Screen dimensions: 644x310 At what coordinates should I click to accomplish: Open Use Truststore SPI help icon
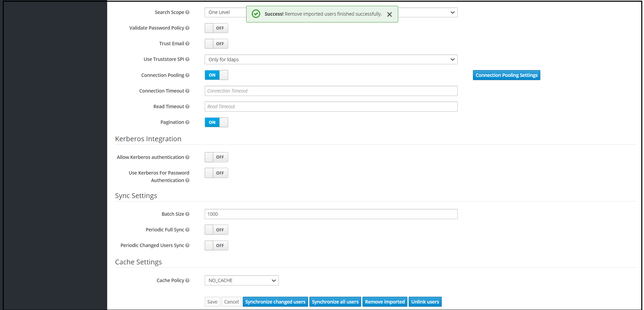tap(187, 59)
